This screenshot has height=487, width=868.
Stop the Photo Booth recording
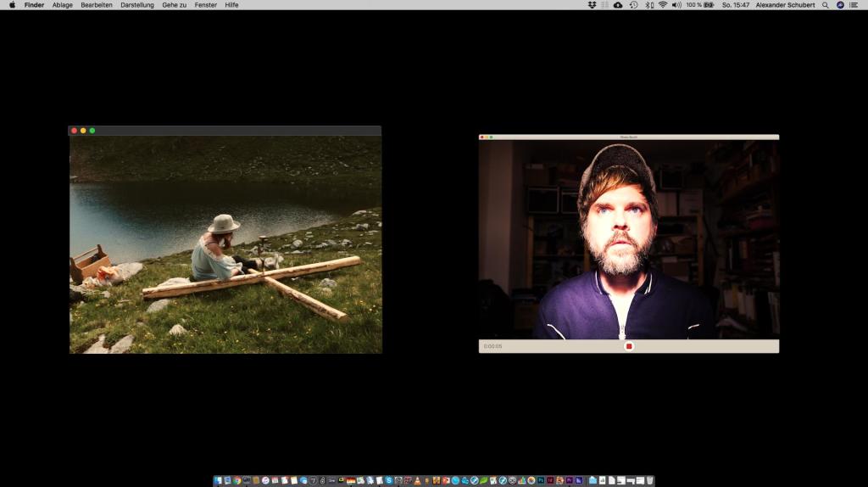[629, 346]
